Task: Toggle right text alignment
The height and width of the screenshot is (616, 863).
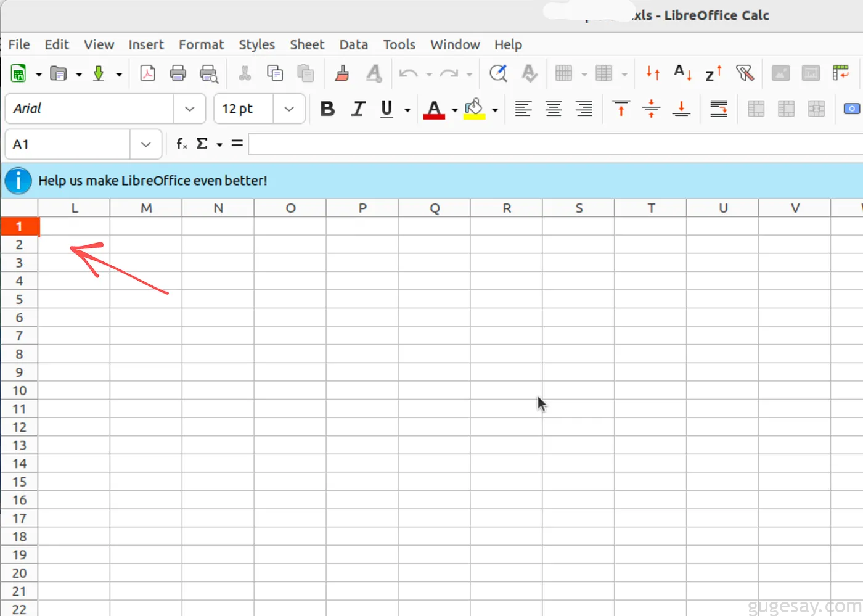Action: [584, 109]
